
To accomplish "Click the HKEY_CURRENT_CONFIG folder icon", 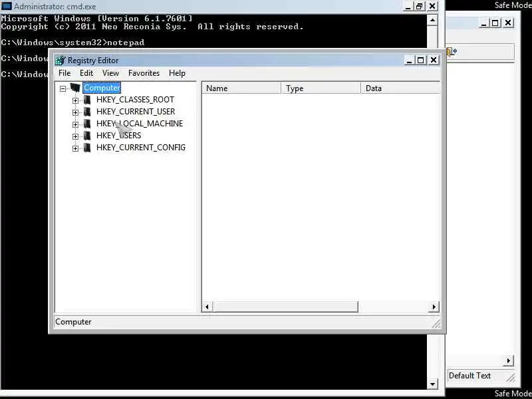I will coord(87,148).
